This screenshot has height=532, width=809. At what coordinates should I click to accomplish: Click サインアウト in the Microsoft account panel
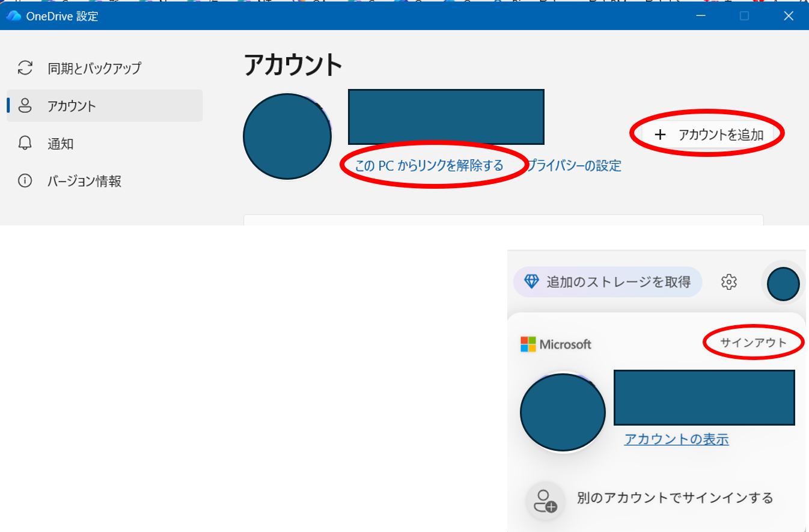pos(754,343)
